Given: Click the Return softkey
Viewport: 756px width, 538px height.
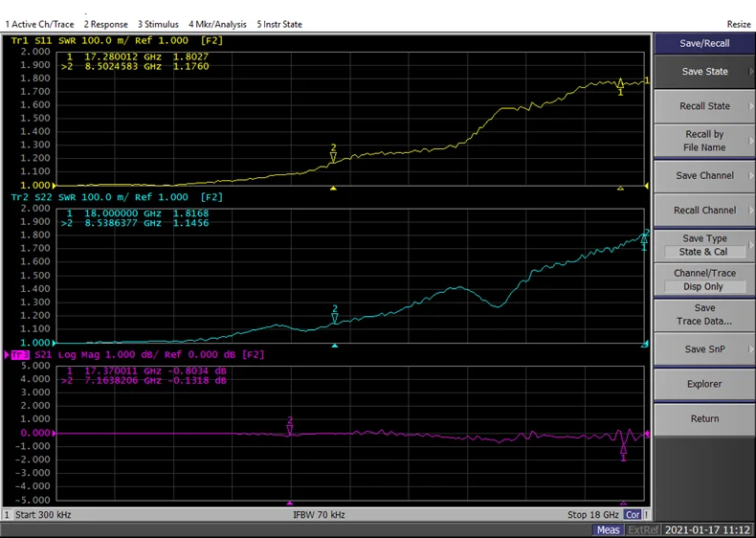Looking at the screenshot, I should pos(704,419).
